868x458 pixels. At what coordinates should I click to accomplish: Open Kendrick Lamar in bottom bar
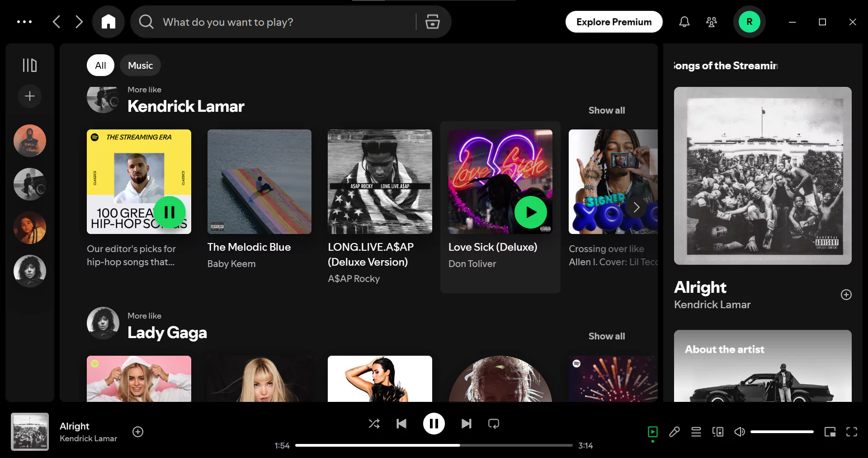[88, 439]
